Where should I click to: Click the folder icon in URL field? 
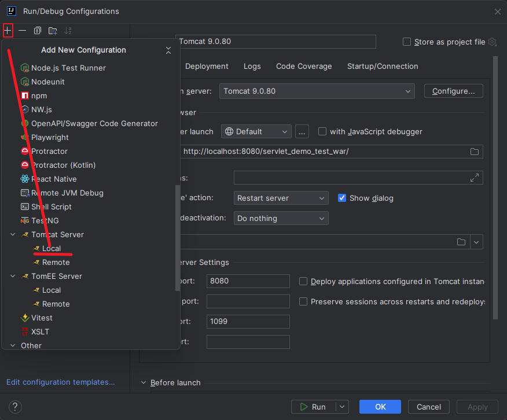(475, 152)
